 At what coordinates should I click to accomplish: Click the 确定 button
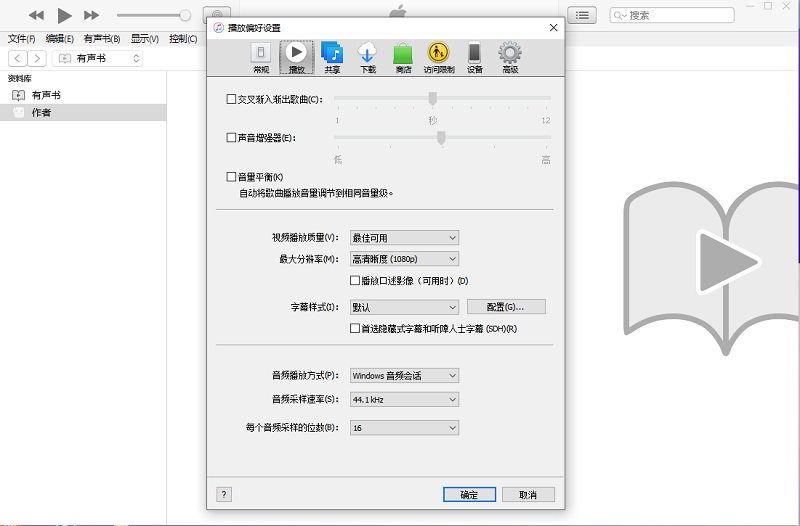(469, 495)
